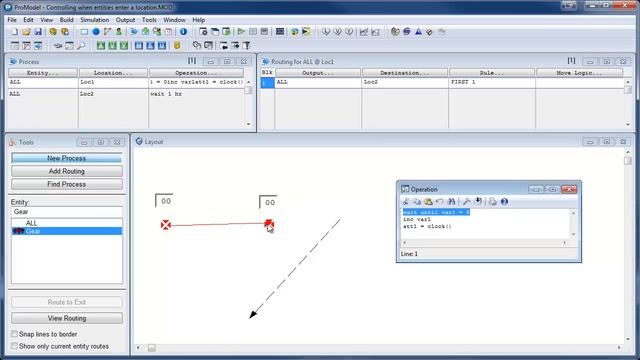Cut text with the Operation window scissors icon
This screenshot has width=640, height=360.
(x=405, y=202)
